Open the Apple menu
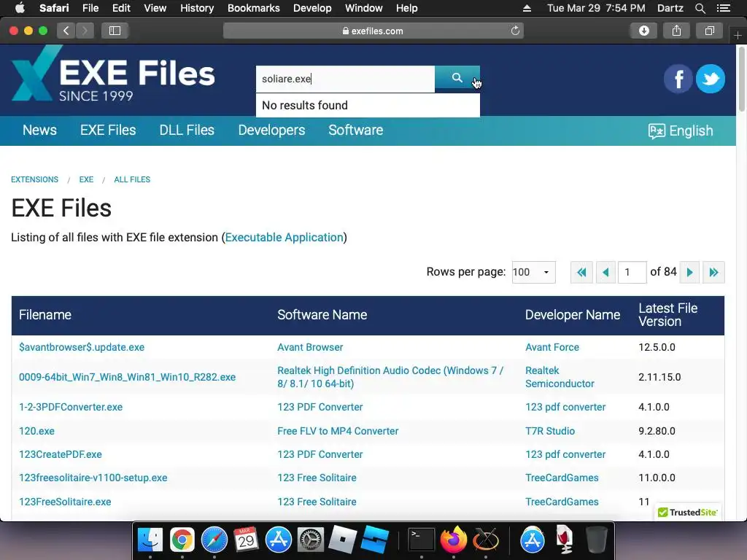 pos(20,8)
